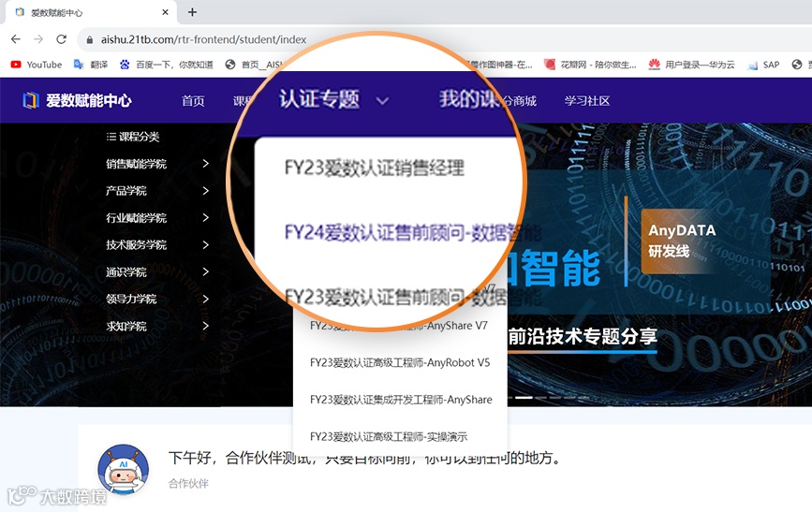The width and height of the screenshot is (812, 512).
Task: Click the browser forward arrow
Action: (38, 38)
